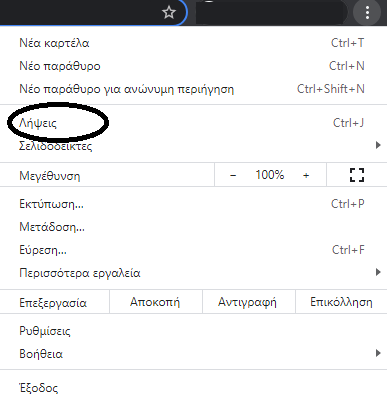
Task: Select Νέο παράθυρο
Action: [x=193, y=66]
